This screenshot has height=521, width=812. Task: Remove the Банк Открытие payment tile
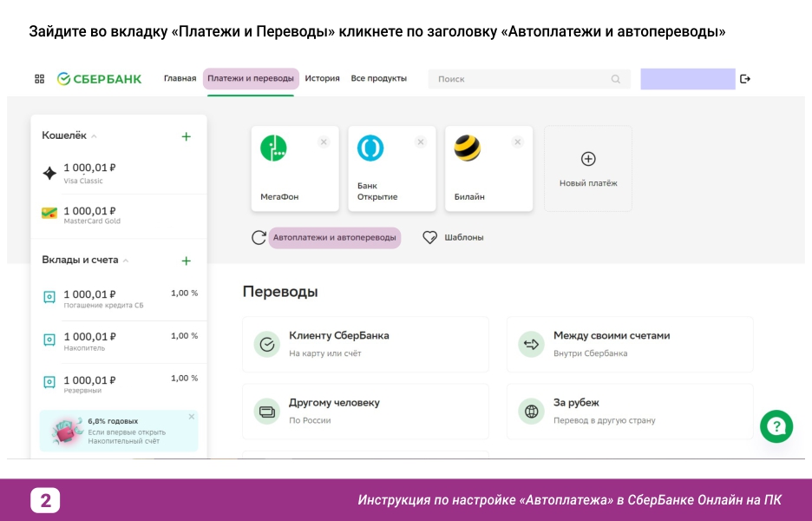pyautogui.click(x=421, y=142)
